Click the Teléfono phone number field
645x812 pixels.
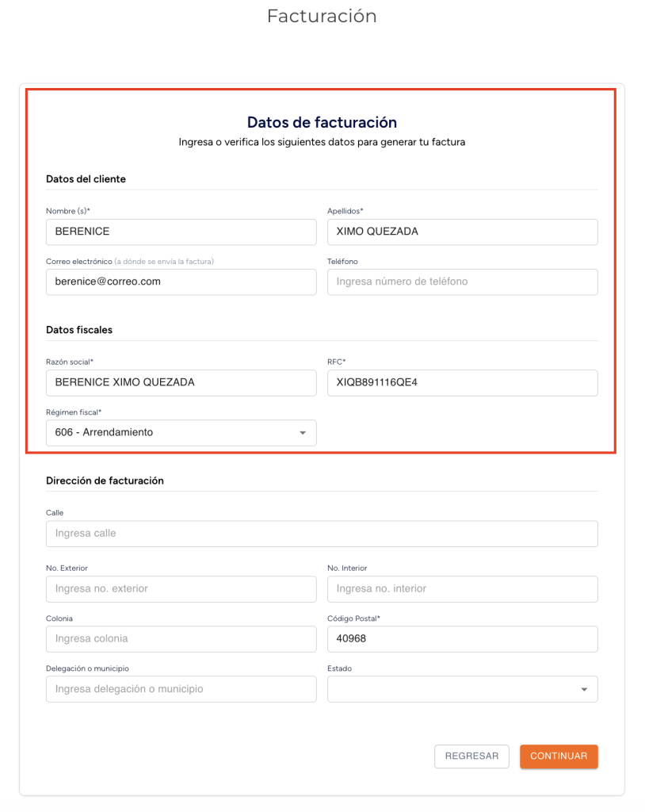point(462,282)
